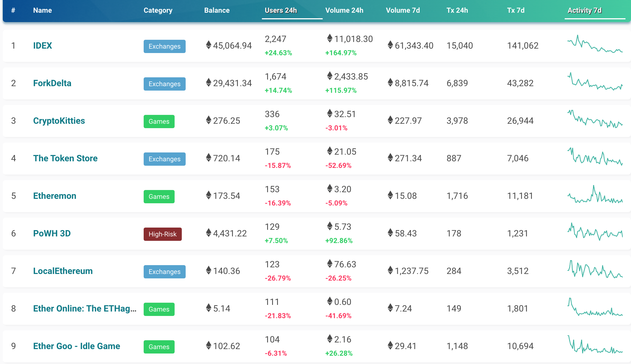Click Ethereum icon beside 227.97 volume

[x=390, y=120]
